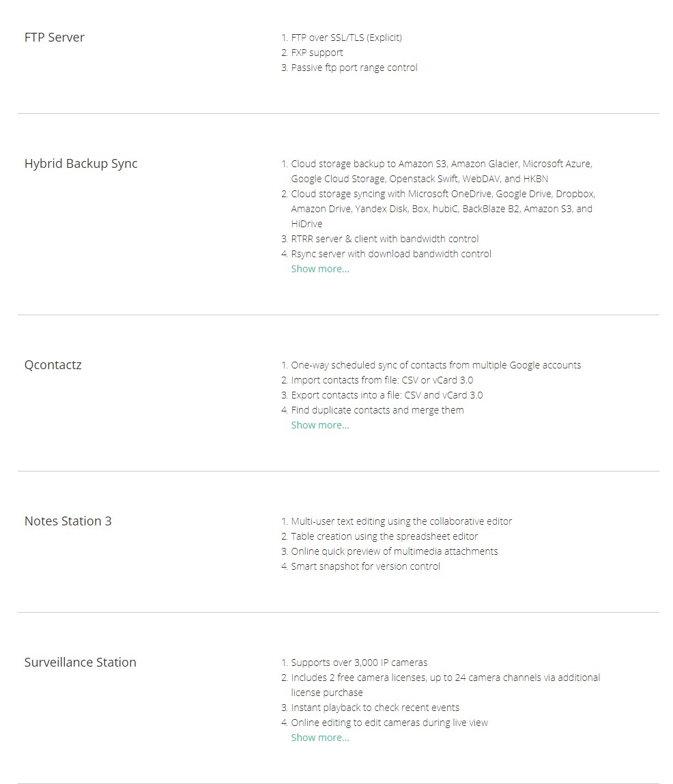
Task: Click Smart snapshot for version control item
Action: coord(365,566)
